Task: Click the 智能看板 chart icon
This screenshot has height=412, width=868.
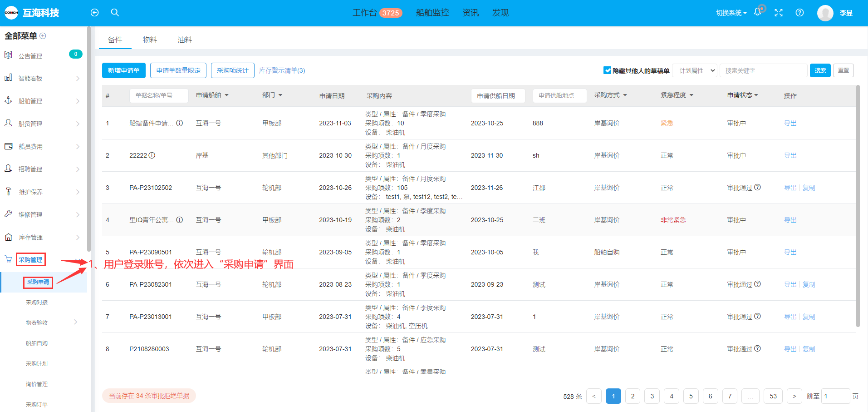Action: click(x=8, y=78)
